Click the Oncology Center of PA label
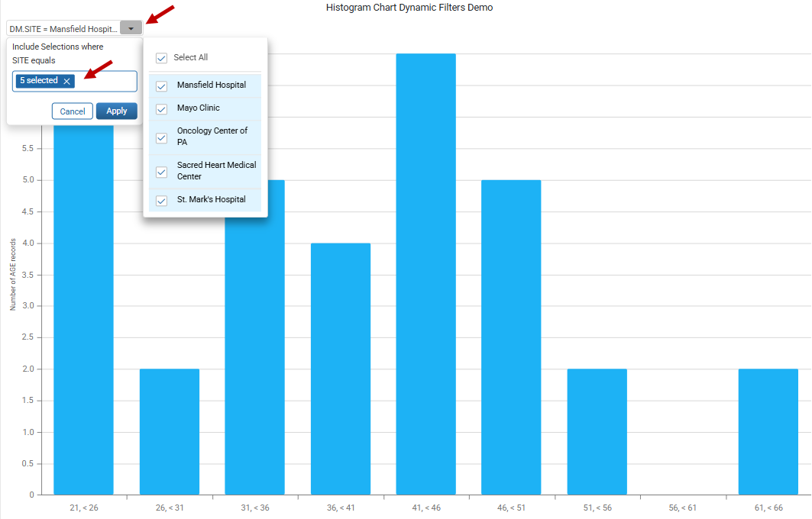The height and width of the screenshot is (519, 812). [212, 136]
